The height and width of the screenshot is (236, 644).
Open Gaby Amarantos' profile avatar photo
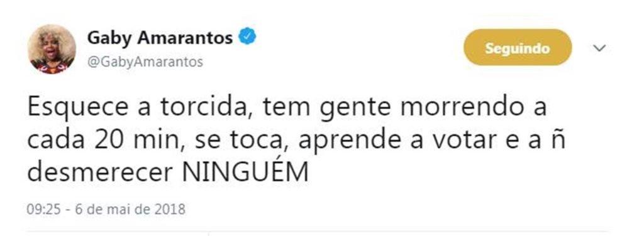click(52, 50)
